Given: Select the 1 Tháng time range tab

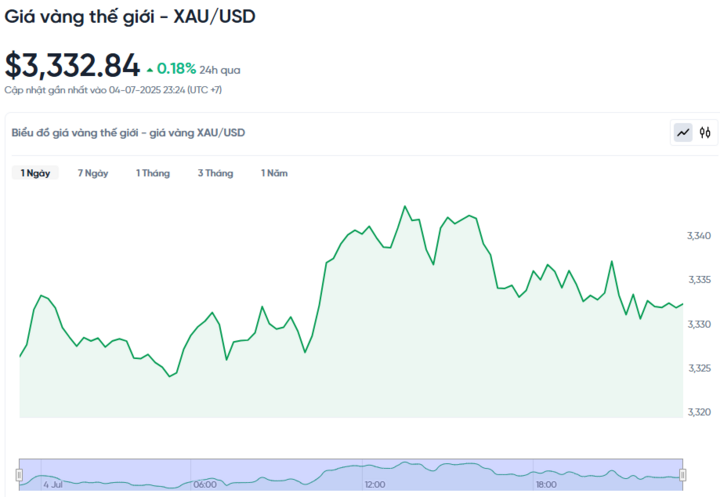Looking at the screenshot, I should pyautogui.click(x=153, y=173).
